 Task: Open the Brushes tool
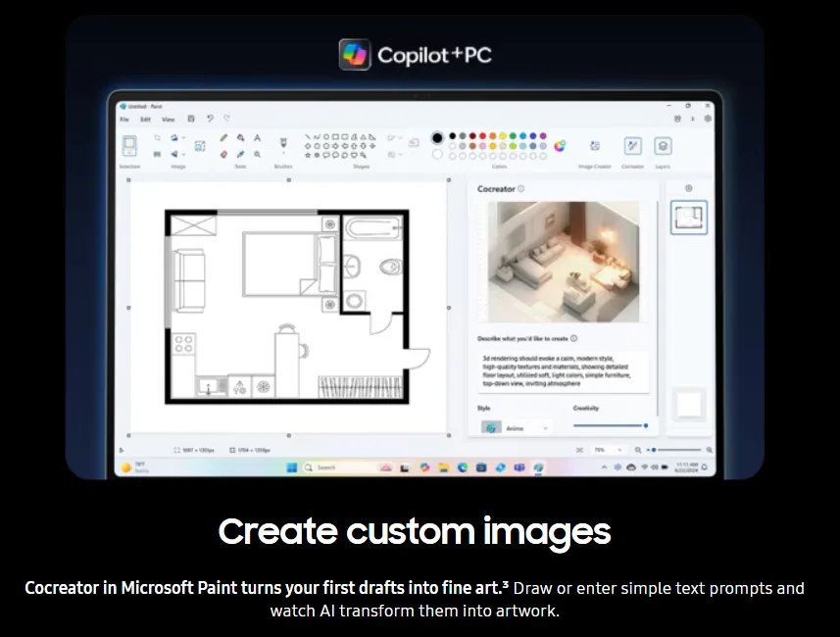[x=283, y=142]
